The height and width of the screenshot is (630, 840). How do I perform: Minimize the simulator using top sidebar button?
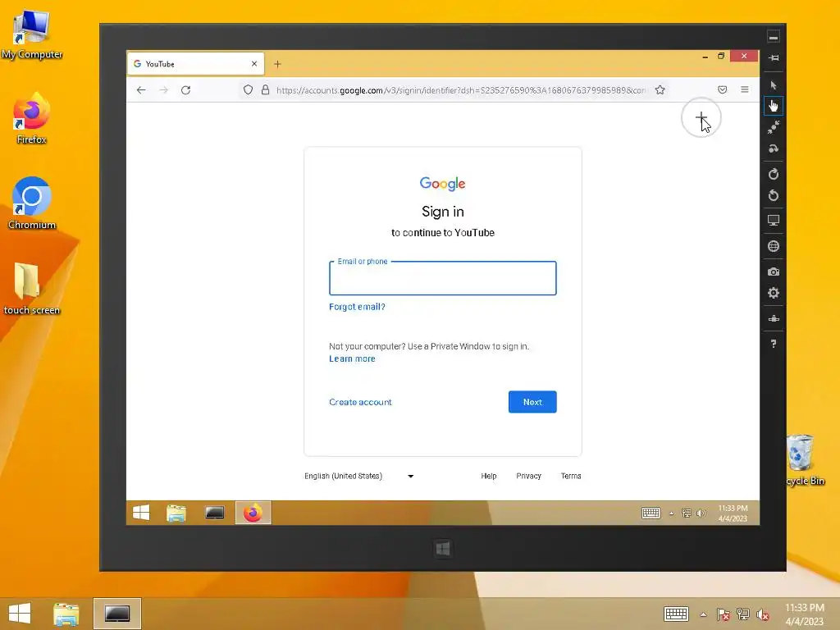pyautogui.click(x=773, y=37)
